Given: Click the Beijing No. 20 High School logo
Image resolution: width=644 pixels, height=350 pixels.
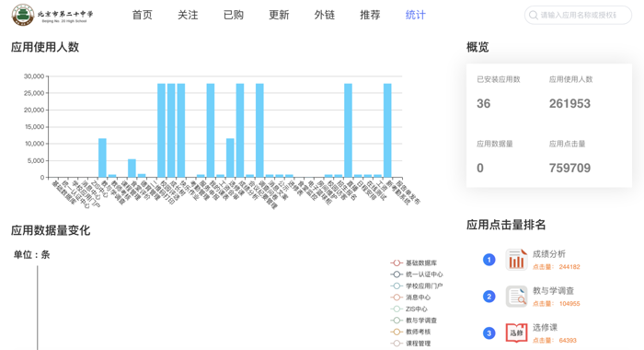Looking at the screenshot, I should point(52,15).
